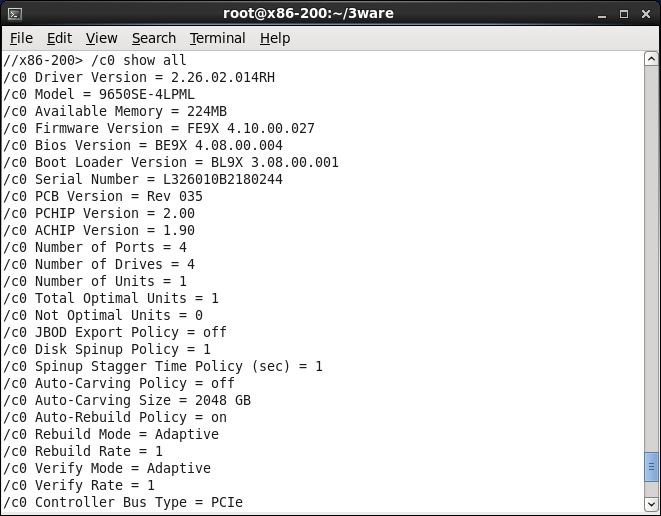Click the '/c0 show all' command line
The width and height of the screenshot is (661, 516).
point(95,60)
